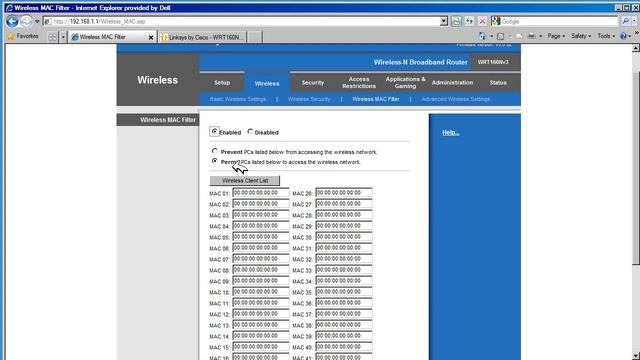This screenshot has width=640, height=360.
Task: Open the router Status tab
Action: [x=498, y=82]
